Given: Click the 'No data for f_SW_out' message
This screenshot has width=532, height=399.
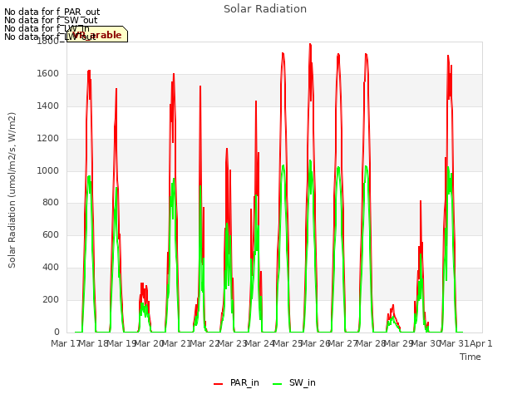Looking at the screenshot, I should 51,20.
